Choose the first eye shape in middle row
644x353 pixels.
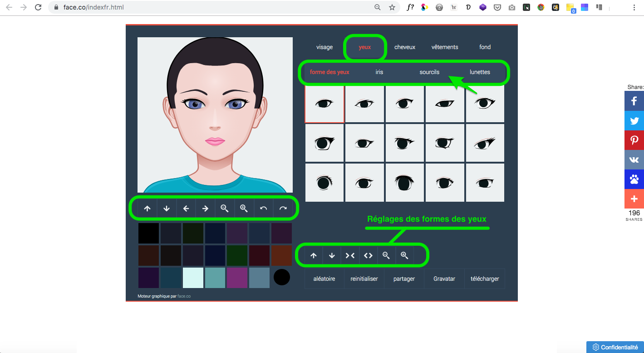(x=324, y=143)
